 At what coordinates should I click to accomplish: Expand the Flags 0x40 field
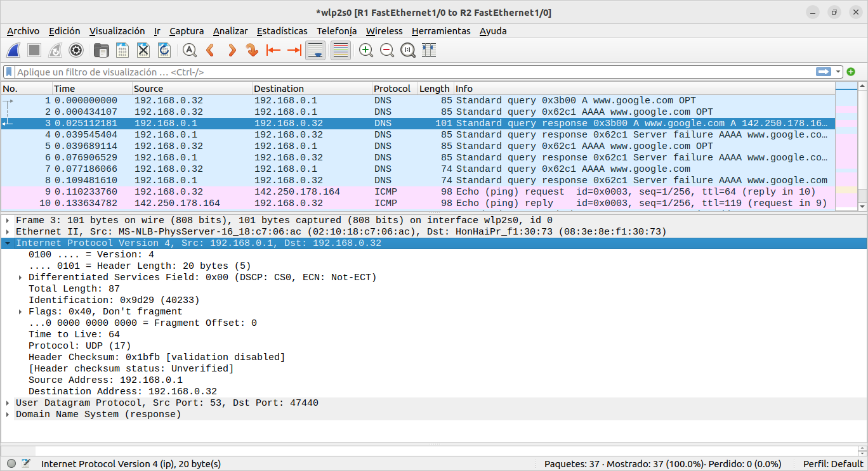tap(20, 311)
